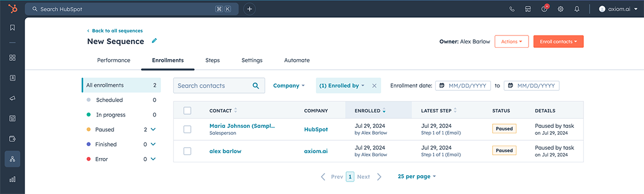Click the enrollment start date input
Screen dimensions: 644x194
[x=463, y=85]
